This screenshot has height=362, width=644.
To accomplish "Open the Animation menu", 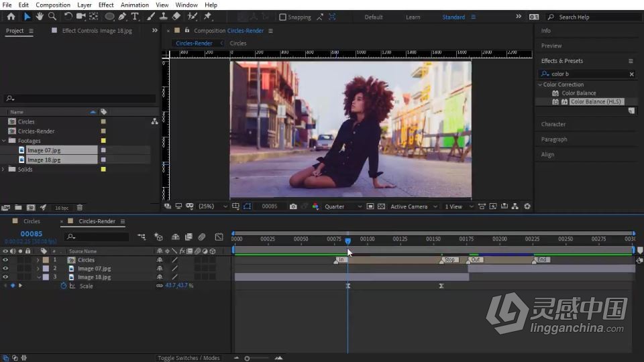I will pos(135,5).
